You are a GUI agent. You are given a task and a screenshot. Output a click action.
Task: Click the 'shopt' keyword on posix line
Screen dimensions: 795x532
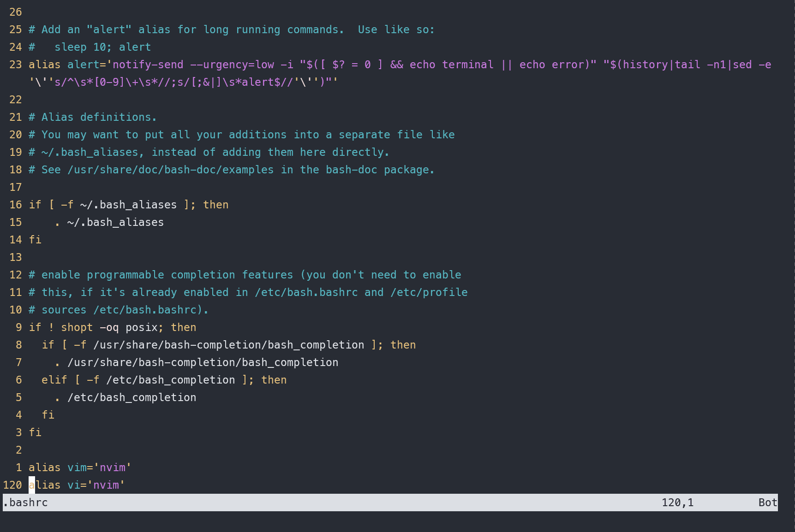click(x=77, y=327)
